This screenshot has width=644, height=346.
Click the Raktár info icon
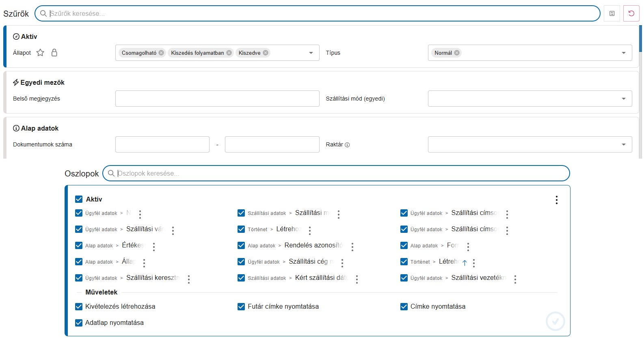click(x=347, y=145)
